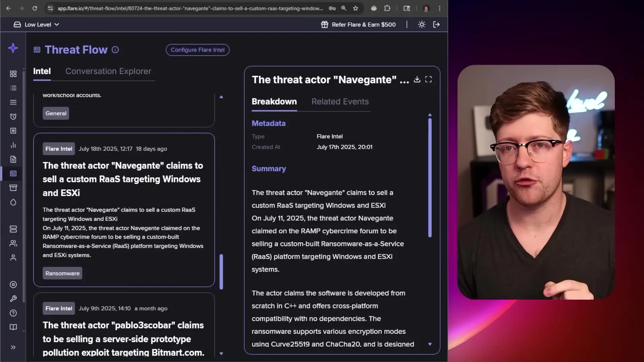644x362 pixels.
Task: Expand the sidebar with double chevron
Action: pyautogui.click(x=13, y=347)
